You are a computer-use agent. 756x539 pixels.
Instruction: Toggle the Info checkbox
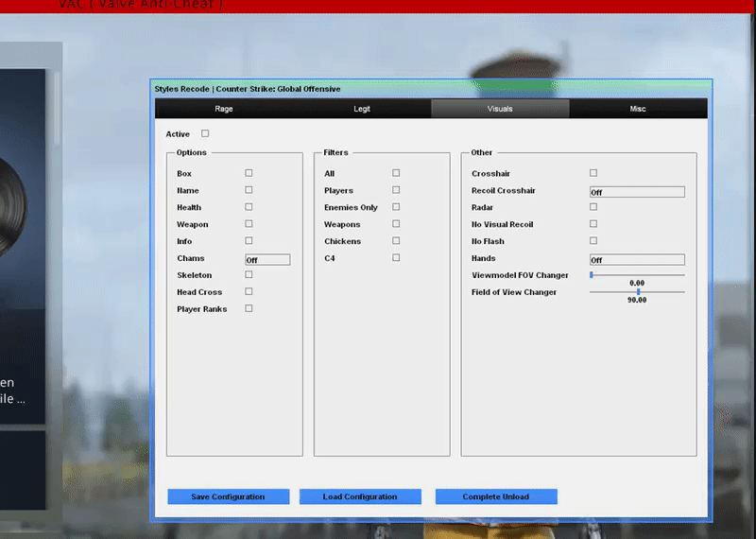(x=249, y=240)
